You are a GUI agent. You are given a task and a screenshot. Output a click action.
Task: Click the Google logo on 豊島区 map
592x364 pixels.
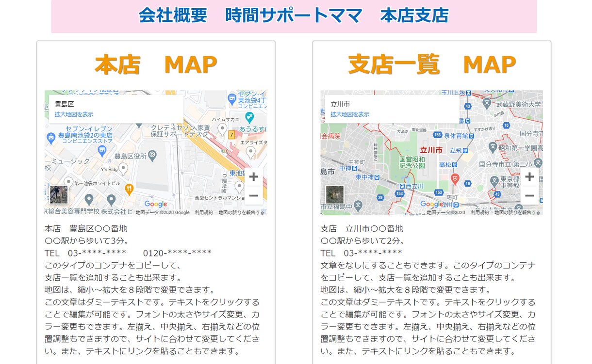pos(155,204)
